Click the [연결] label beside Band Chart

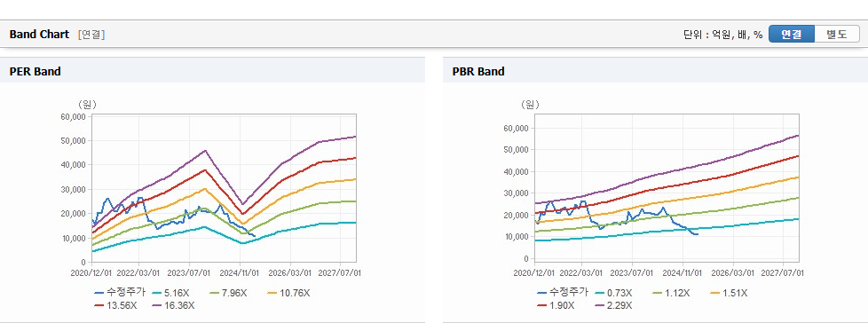[x=91, y=35]
